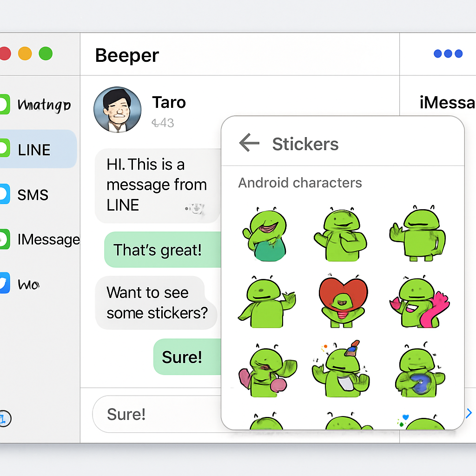Pick the Android sticker with crossed arms pose

tap(341, 234)
